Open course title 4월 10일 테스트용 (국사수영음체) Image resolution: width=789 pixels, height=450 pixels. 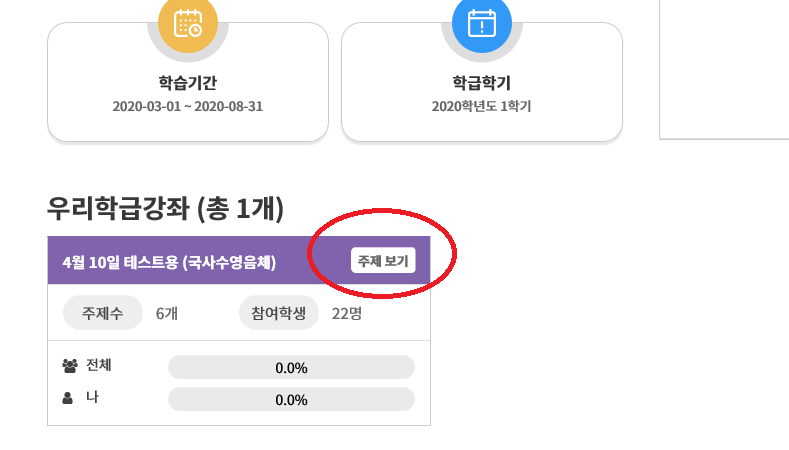pyautogui.click(x=169, y=262)
